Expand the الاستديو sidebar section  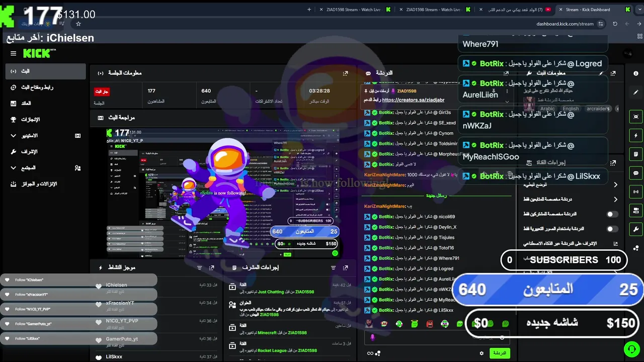click(x=46, y=136)
